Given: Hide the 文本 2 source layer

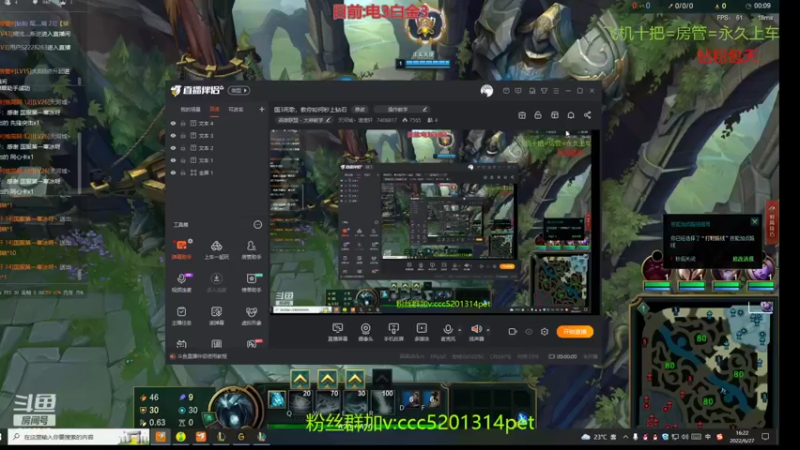Looking at the screenshot, I should pyautogui.click(x=173, y=148).
